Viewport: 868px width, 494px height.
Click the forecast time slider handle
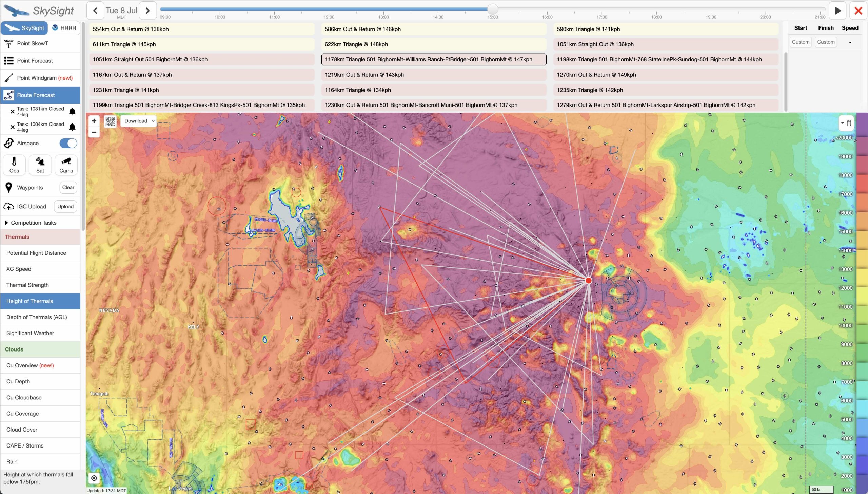[493, 9]
